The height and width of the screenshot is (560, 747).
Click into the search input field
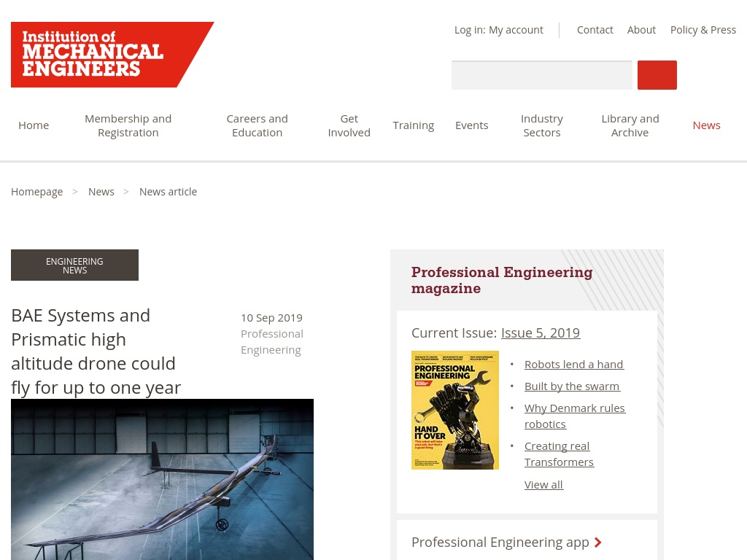(x=542, y=75)
